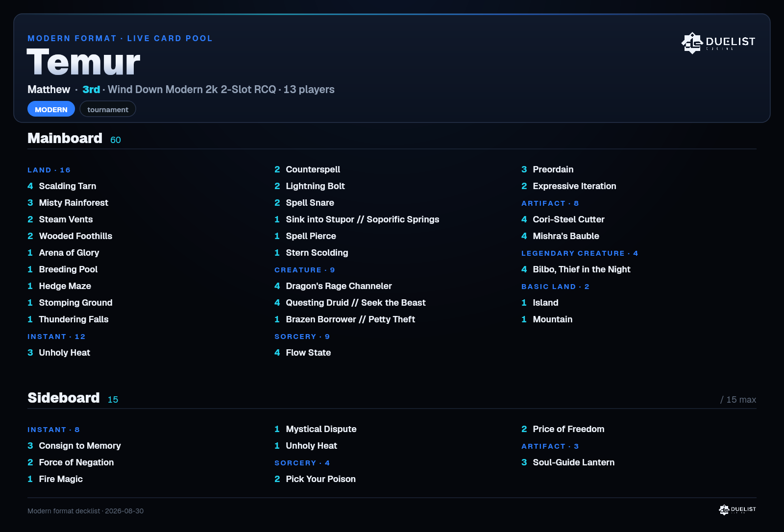Click the Temur deck title
The image size is (784, 532).
[83, 62]
